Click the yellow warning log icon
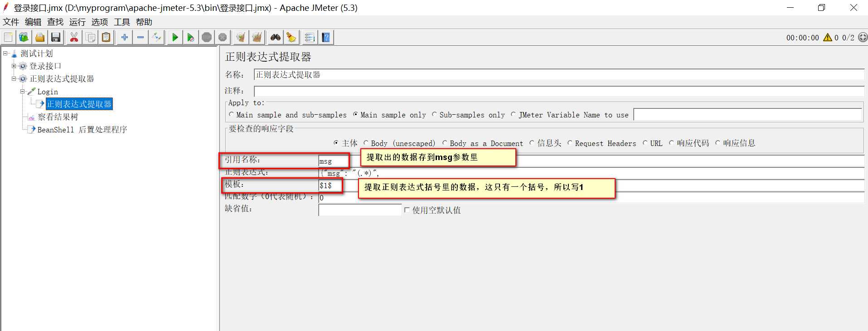This screenshot has height=331, width=868. 828,37
